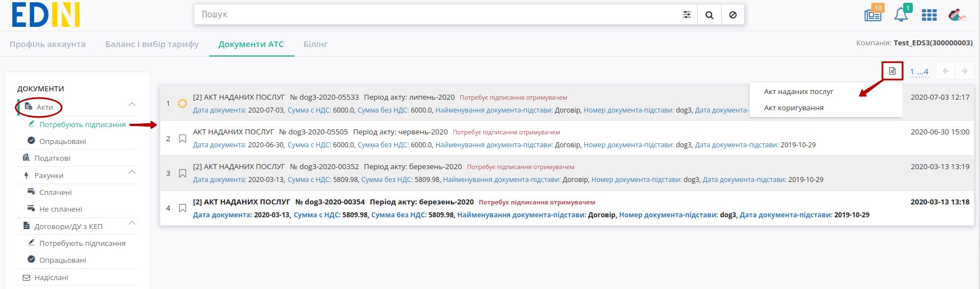The height and width of the screenshot is (289, 980).
Task: Click the pencil icon under Акти
Action: click(x=31, y=124)
